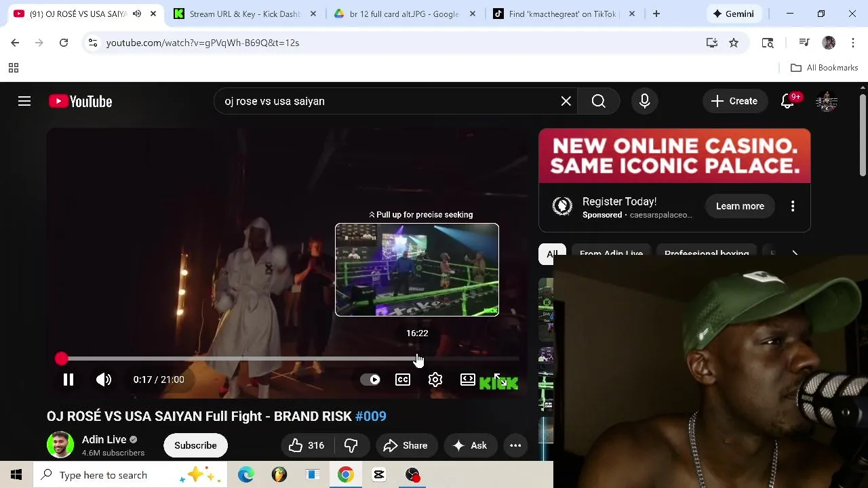View site information in the address bar
This screenshot has height=488, width=868.
pyautogui.click(x=94, y=43)
